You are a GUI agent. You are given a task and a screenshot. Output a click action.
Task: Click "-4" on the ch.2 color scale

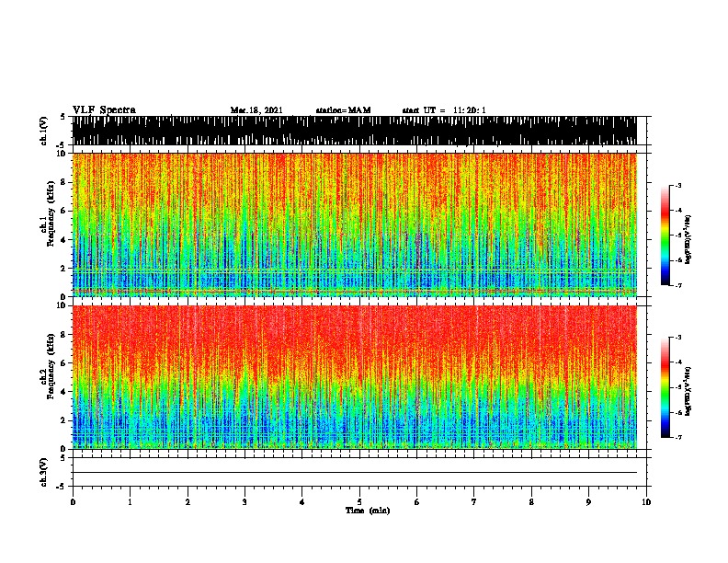click(x=678, y=362)
